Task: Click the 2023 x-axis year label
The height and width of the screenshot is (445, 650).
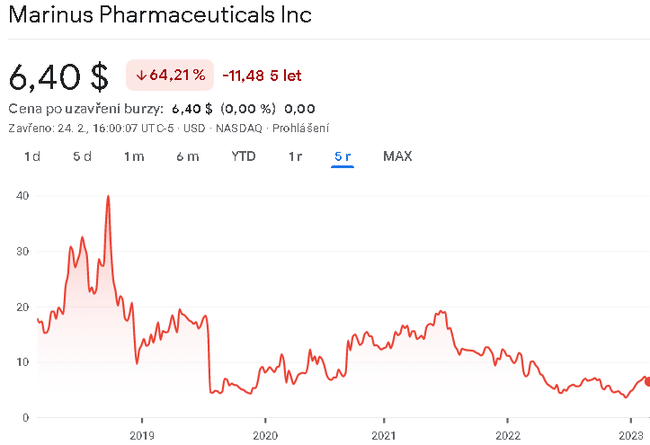Action: tap(630, 433)
